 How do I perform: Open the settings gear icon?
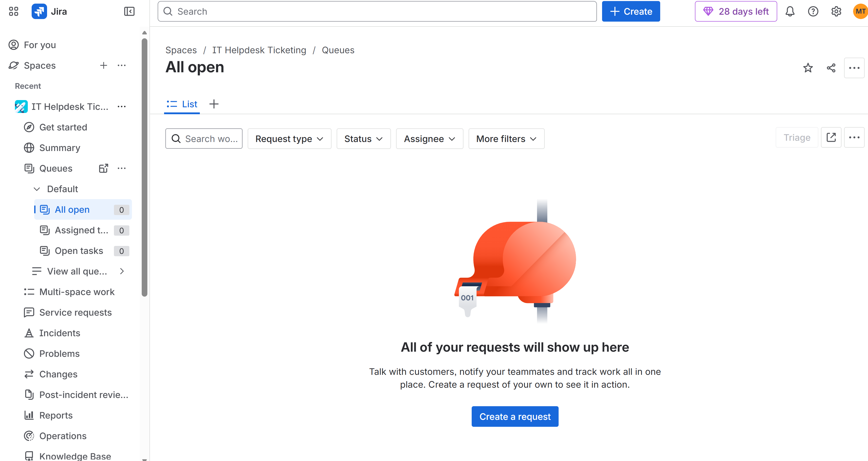click(x=836, y=12)
